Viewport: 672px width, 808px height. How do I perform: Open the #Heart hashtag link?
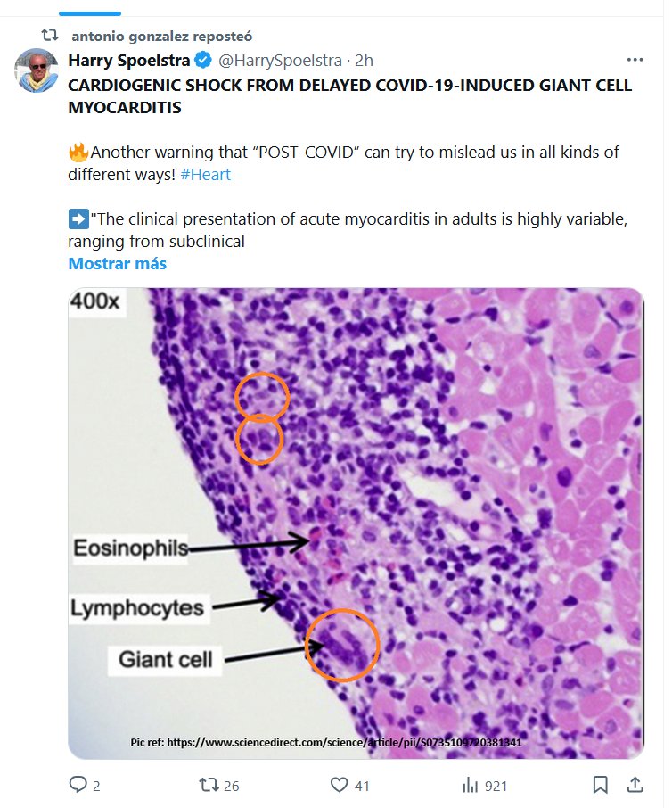coord(205,174)
